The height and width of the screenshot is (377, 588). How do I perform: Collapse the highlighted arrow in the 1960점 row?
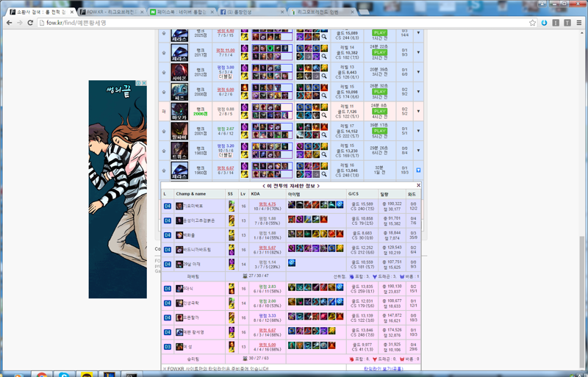418,170
